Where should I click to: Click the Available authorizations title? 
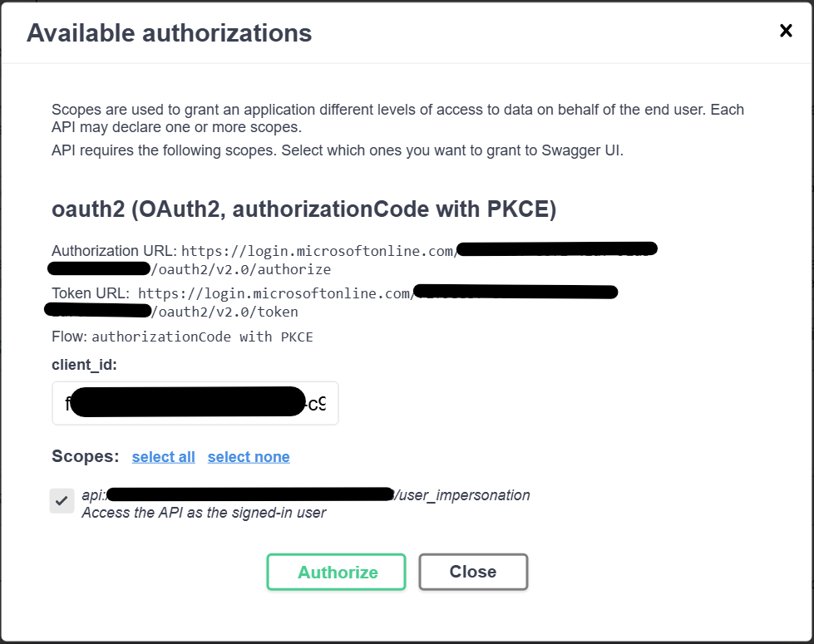[x=170, y=32]
